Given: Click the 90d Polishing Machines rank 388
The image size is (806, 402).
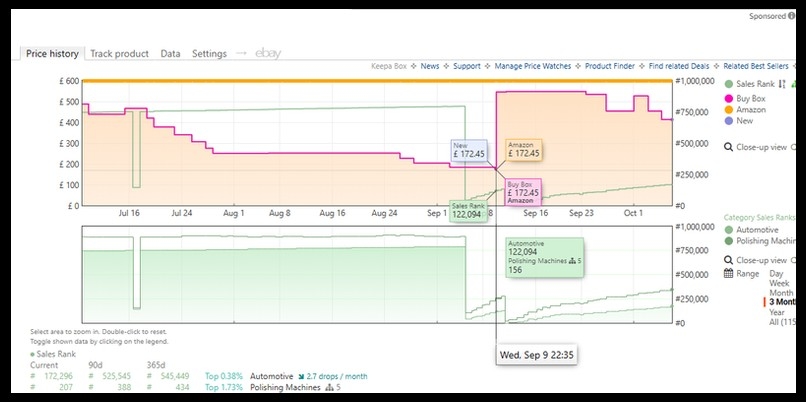Looking at the screenshot, I should coord(123,388).
